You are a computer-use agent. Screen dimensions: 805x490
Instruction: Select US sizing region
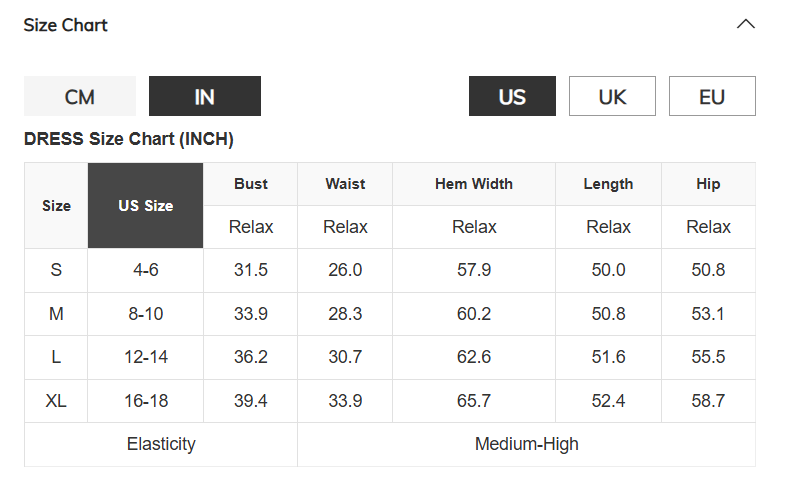tap(512, 96)
